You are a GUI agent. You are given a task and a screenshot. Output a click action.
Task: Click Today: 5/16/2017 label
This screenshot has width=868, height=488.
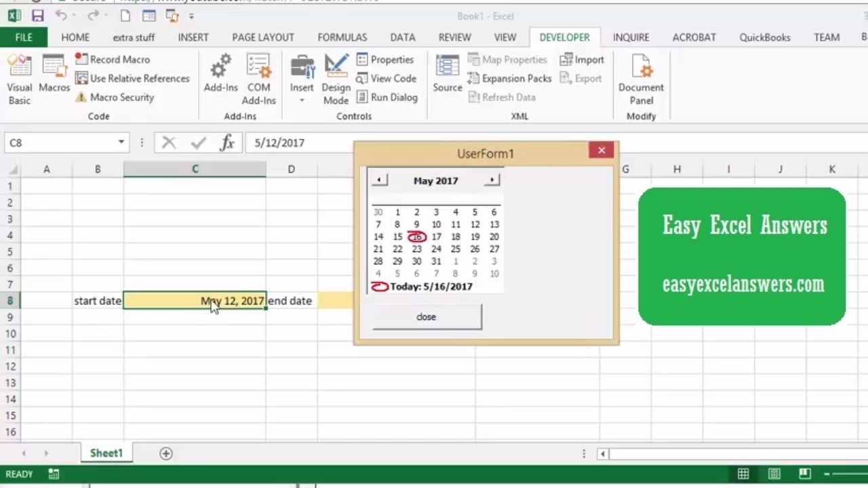click(x=431, y=286)
